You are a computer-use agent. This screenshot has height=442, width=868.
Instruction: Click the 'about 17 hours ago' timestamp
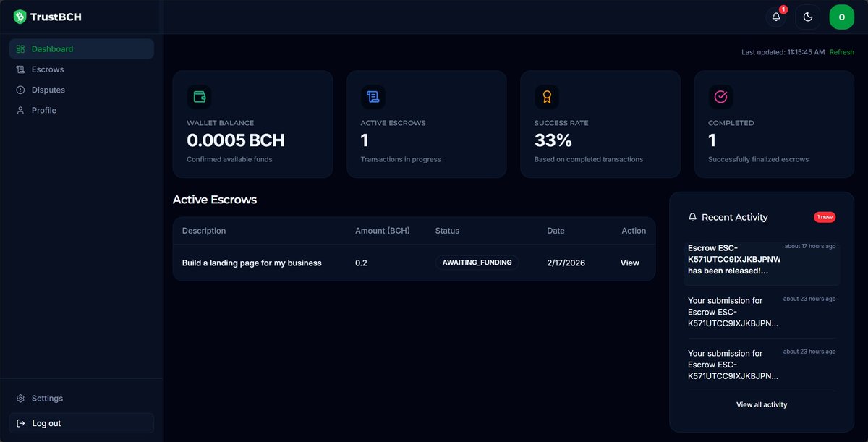click(x=810, y=246)
